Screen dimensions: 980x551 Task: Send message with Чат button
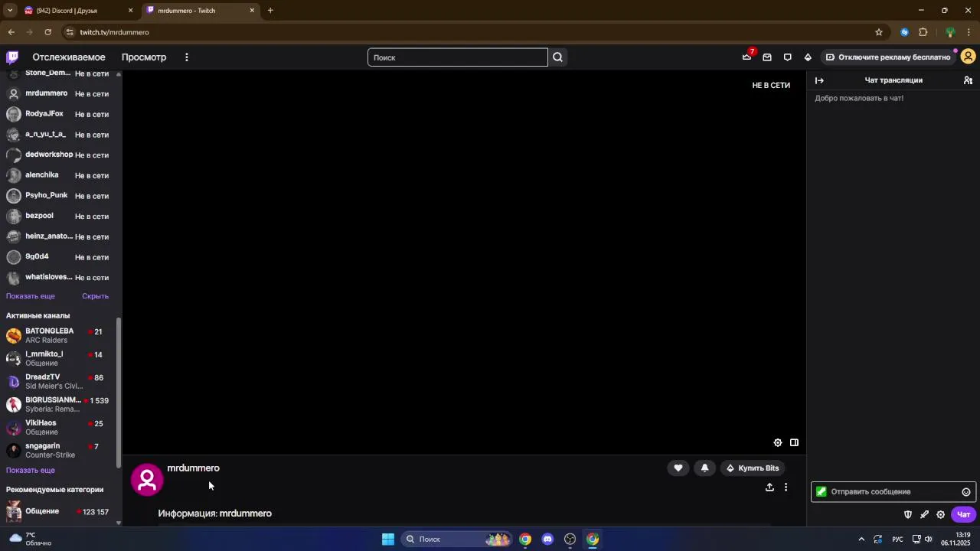[964, 514]
